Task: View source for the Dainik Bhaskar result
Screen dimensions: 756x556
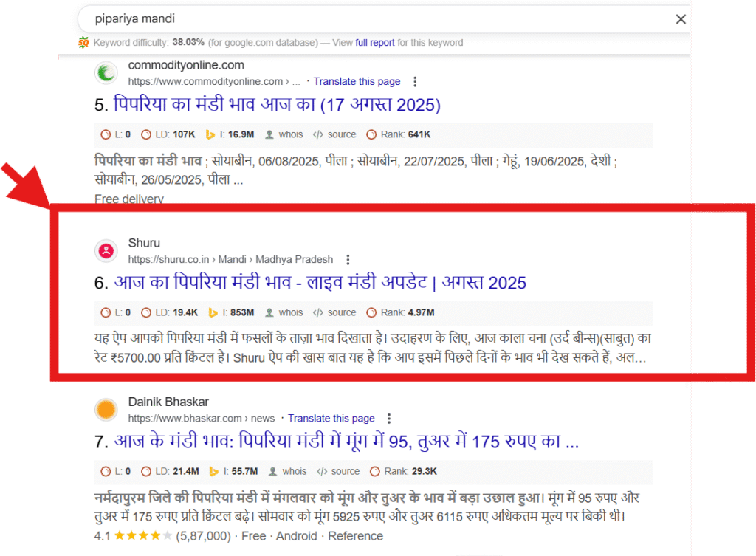Action: (338, 471)
